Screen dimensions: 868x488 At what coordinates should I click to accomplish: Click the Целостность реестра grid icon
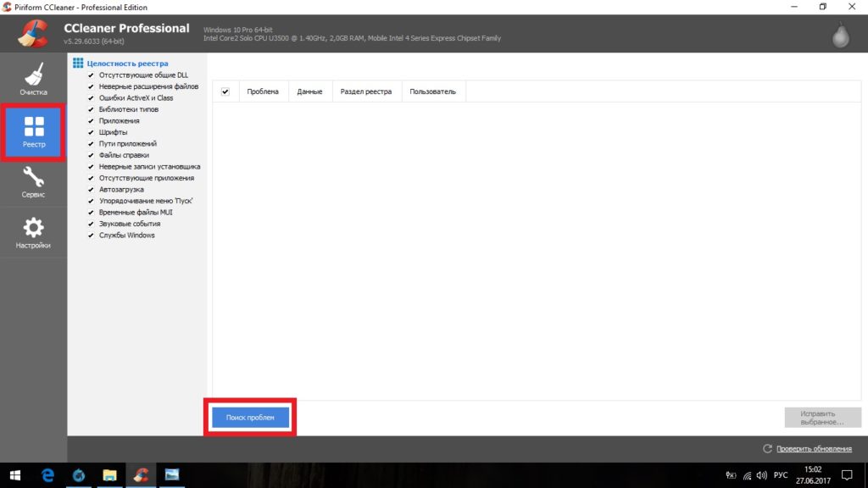pos(78,63)
